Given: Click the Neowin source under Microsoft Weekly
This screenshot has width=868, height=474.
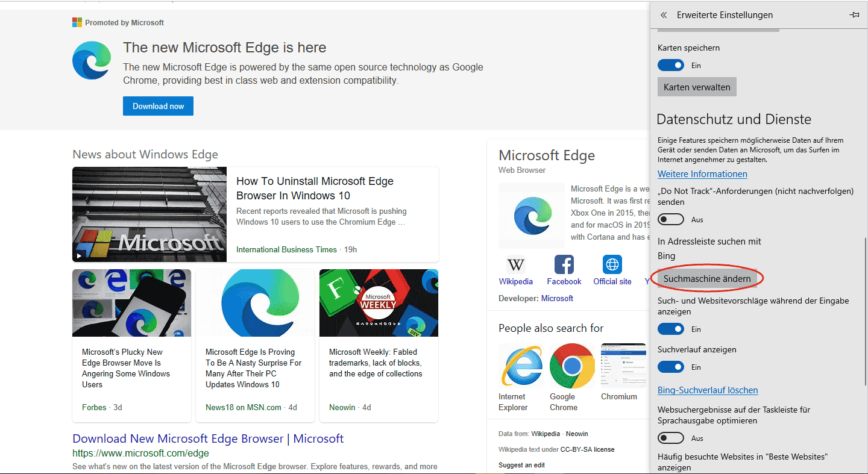Looking at the screenshot, I should click(x=342, y=407).
